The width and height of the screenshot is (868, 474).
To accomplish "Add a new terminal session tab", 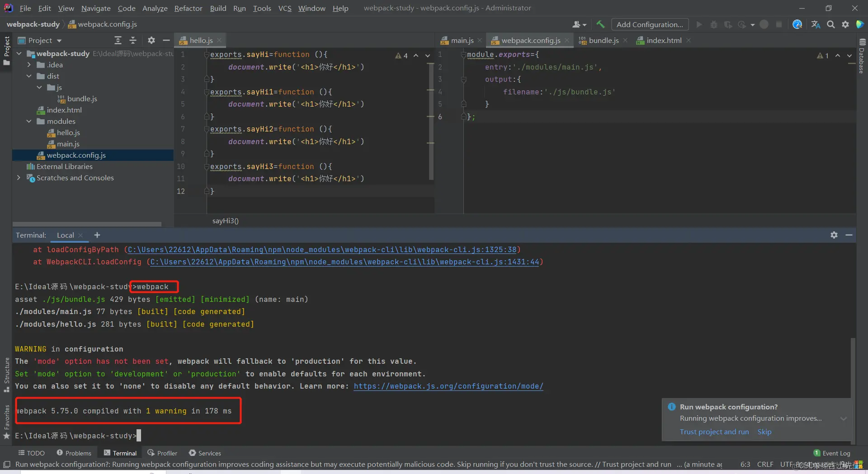I will pos(97,235).
